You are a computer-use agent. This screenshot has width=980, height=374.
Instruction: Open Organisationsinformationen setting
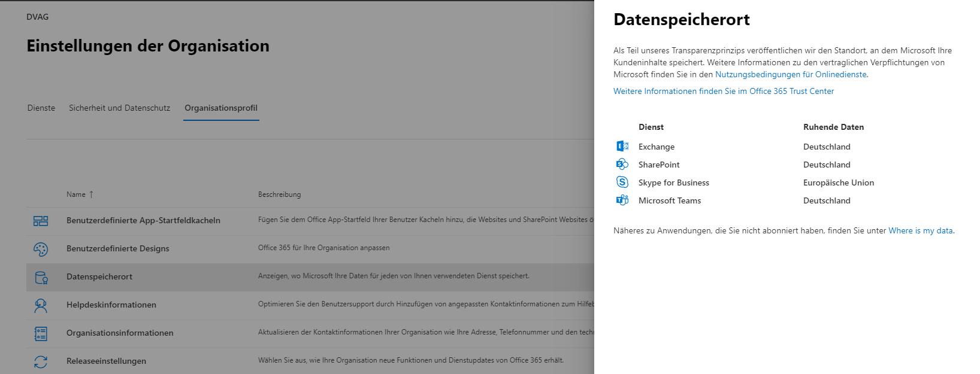point(120,333)
